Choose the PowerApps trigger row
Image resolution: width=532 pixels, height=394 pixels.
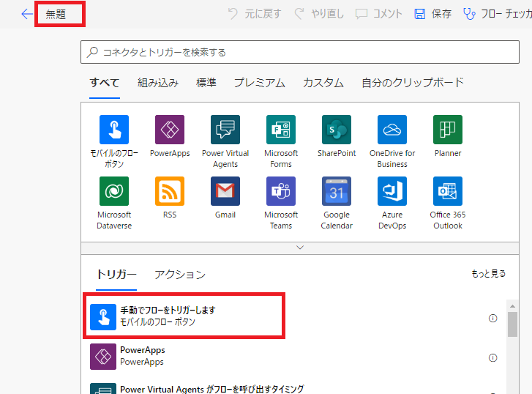point(294,357)
